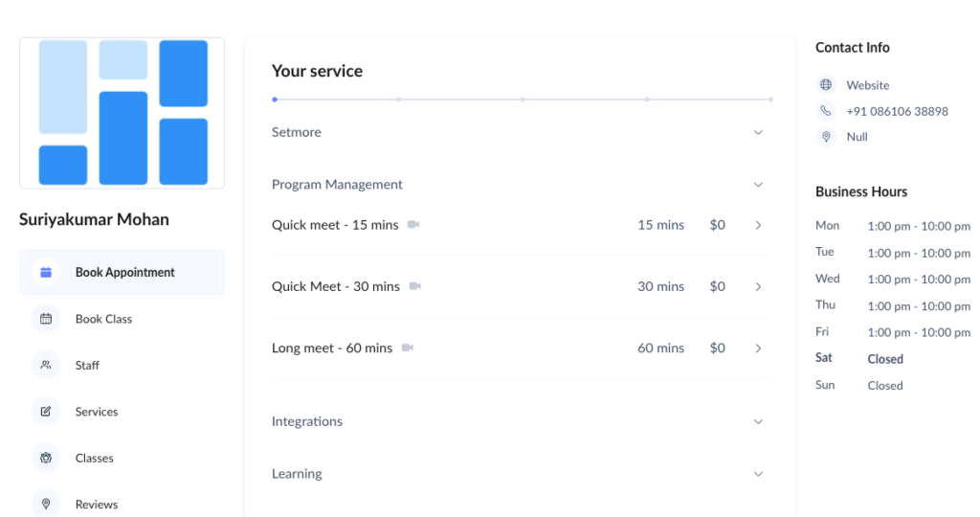Click the Contact Info heading
The image size is (980, 517).
[x=853, y=48]
